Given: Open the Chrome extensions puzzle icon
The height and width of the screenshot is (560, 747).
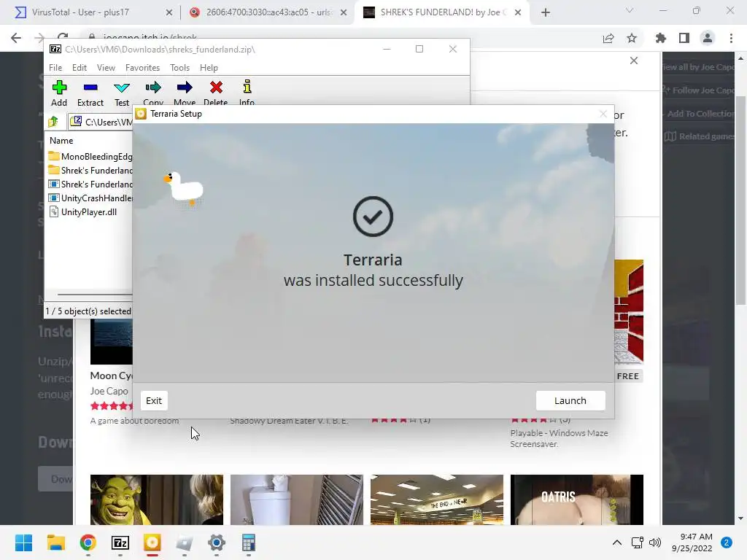Looking at the screenshot, I should 661,38.
